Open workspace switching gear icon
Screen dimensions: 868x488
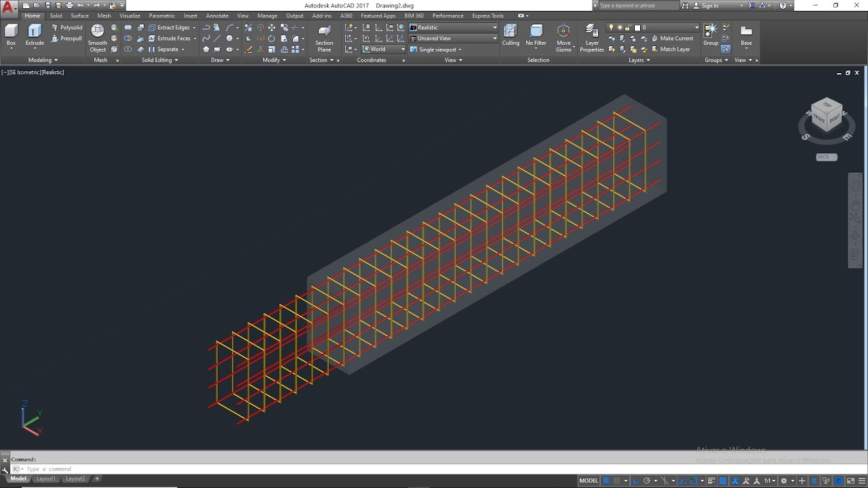click(x=783, y=481)
